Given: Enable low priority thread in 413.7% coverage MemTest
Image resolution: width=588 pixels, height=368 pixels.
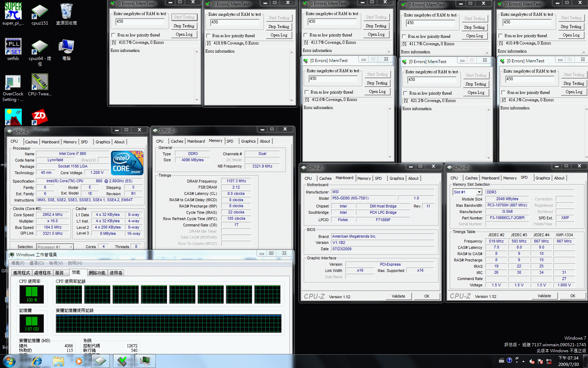Looking at the screenshot, I should click(306, 35).
